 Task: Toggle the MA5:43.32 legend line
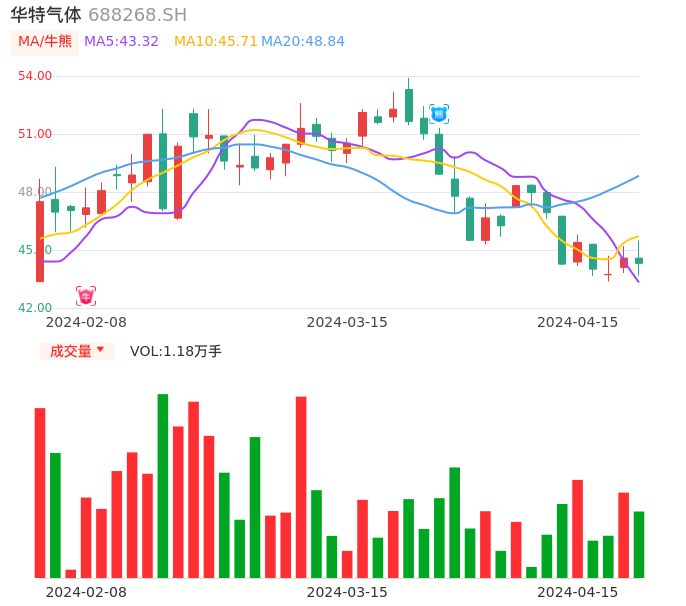(x=121, y=42)
